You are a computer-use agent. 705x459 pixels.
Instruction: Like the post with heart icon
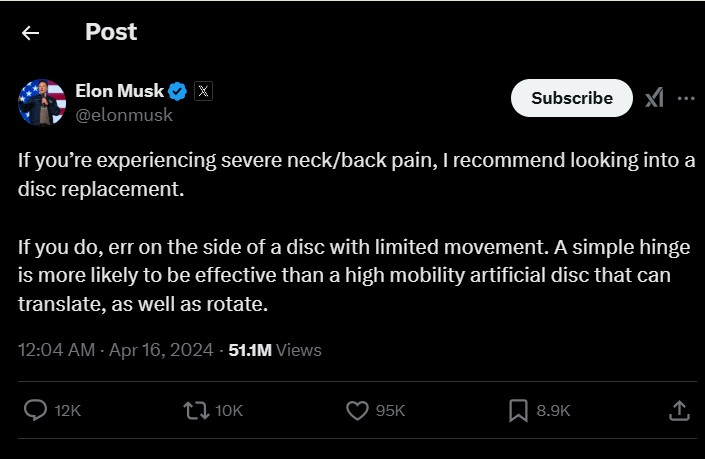click(357, 410)
